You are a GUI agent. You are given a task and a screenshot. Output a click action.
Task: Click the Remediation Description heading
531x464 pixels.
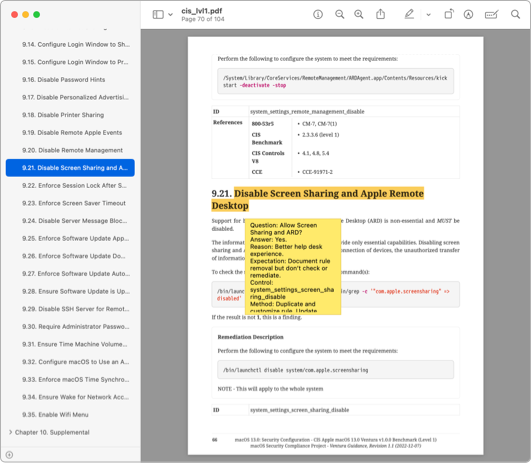[250, 337]
